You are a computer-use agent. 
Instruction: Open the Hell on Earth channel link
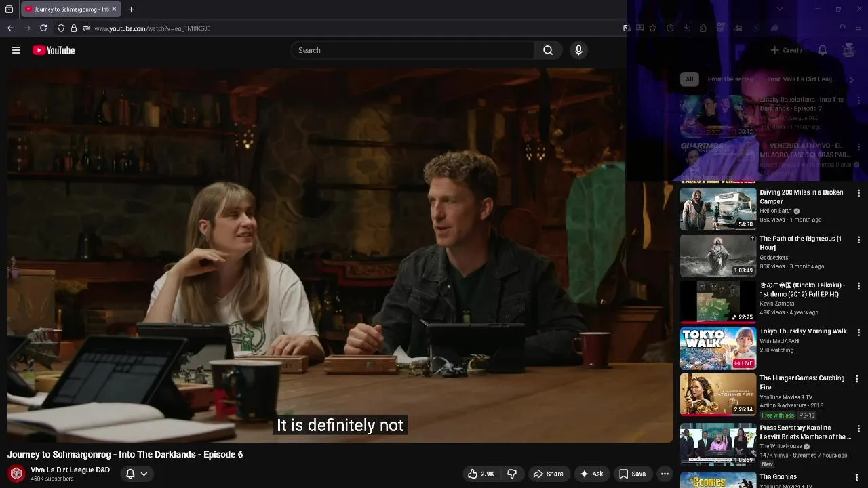click(776, 211)
